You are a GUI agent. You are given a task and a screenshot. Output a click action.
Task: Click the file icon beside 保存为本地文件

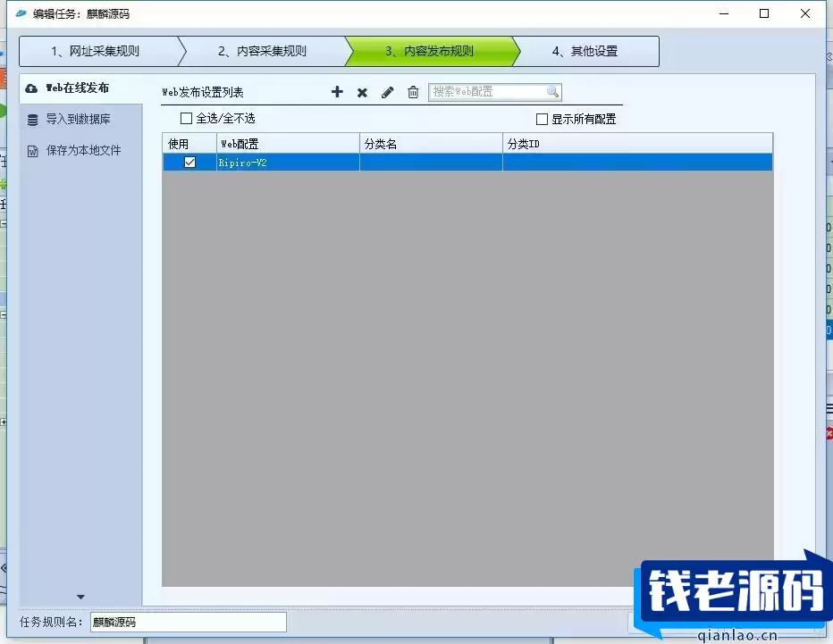pyautogui.click(x=32, y=151)
